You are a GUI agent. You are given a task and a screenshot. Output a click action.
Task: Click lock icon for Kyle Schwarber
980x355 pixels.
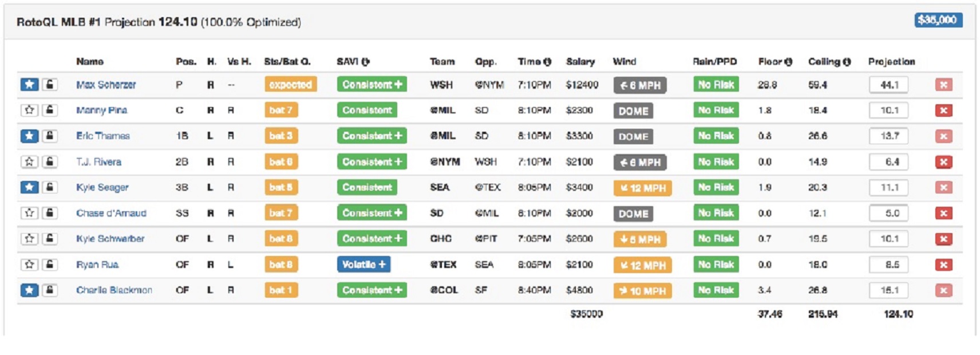pyautogui.click(x=50, y=239)
